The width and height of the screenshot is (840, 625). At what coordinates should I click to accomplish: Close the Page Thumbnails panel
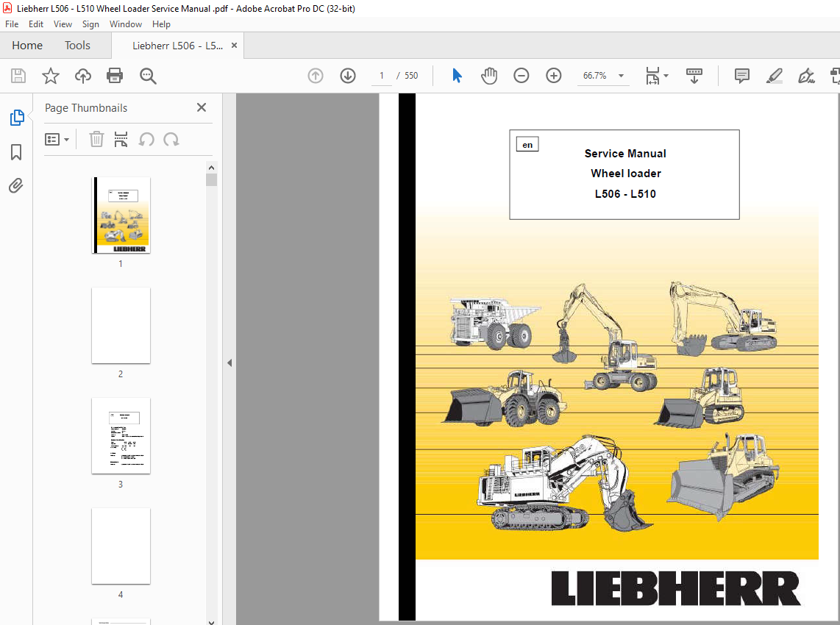click(202, 107)
